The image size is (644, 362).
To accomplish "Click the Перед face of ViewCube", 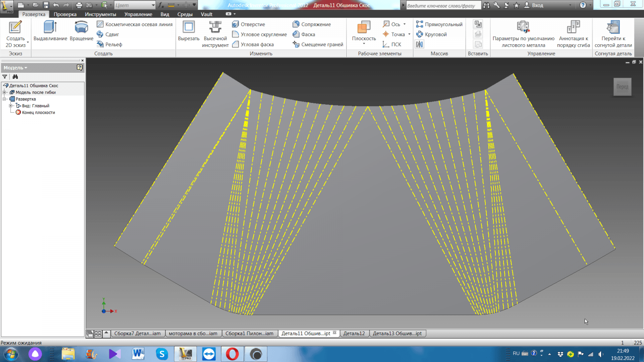I will (622, 87).
